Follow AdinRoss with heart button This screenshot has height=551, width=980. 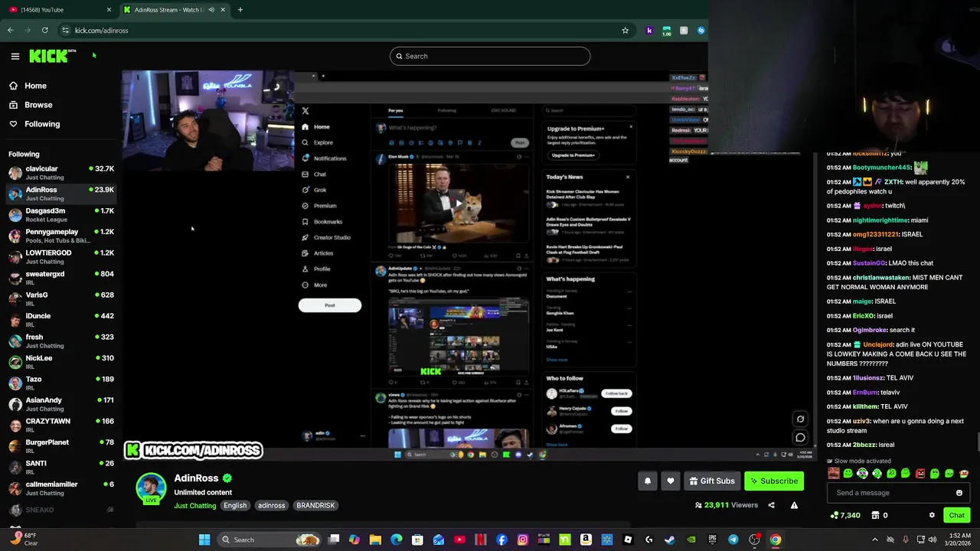671,481
